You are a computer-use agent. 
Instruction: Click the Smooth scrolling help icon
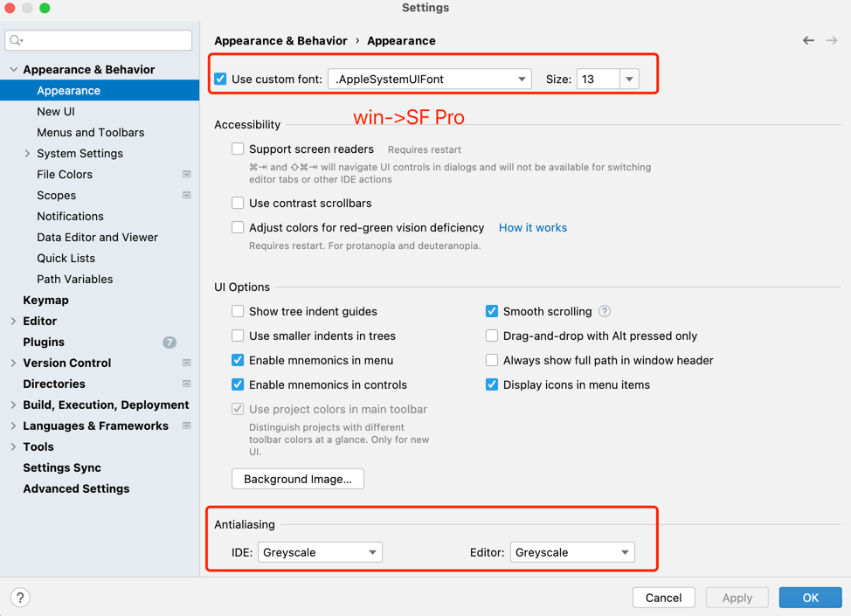(x=604, y=311)
